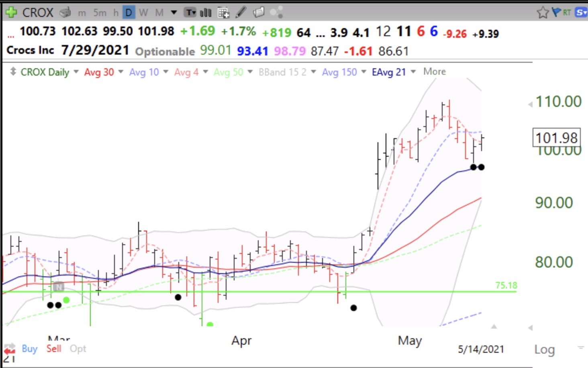Image resolution: width=588 pixels, height=368 pixels.
Task: Click the +819 green value
Action: pos(277,33)
